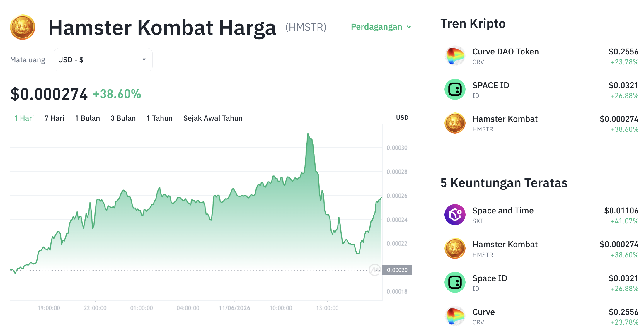The height and width of the screenshot is (335, 644).
Task: Click the 5 Keuntungan Teratas heading
Action: click(504, 183)
